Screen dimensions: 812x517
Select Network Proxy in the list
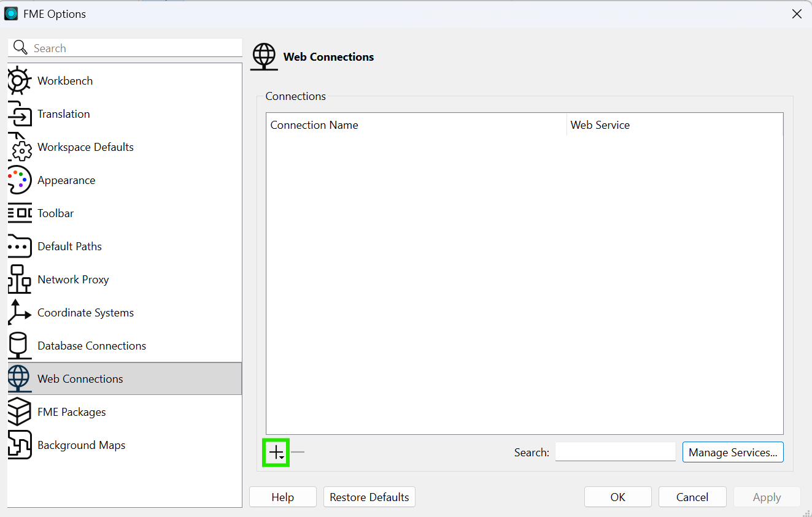125,280
